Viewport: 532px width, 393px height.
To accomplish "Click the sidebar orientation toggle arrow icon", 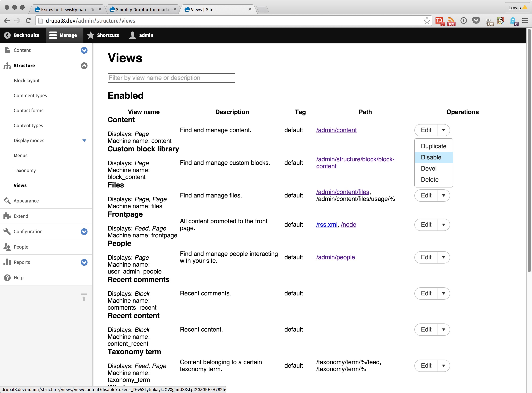I will pyautogui.click(x=84, y=297).
